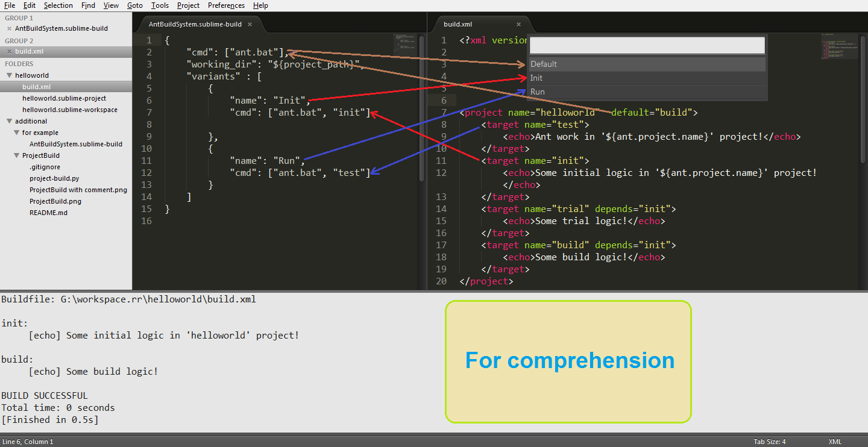Click the target name="build" line
This screenshot has height=447, width=868.
579,245
